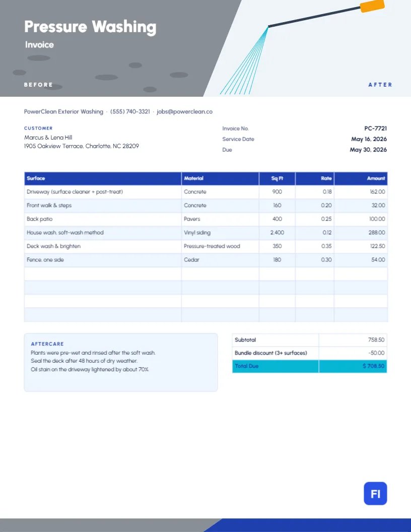Click discount value "-50.00"
411x532 pixels.
[376, 353]
